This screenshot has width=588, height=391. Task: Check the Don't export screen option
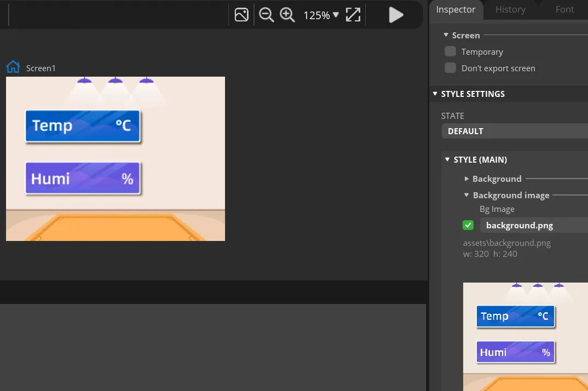450,68
